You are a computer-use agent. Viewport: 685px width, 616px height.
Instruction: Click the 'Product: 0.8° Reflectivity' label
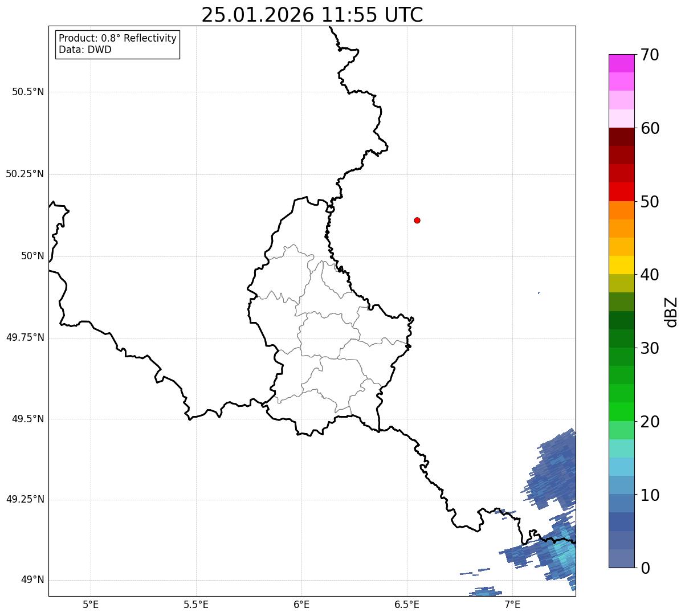click(118, 38)
